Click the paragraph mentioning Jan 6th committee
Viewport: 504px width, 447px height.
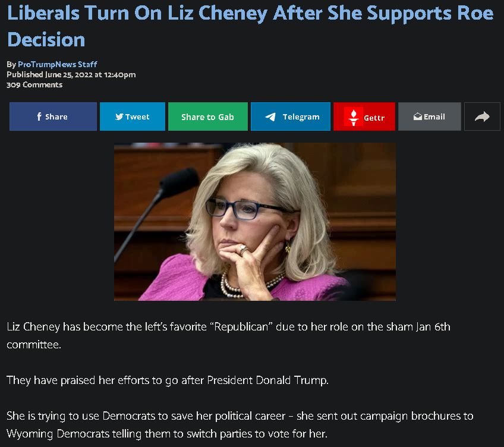pyautogui.click(x=228, y=335)
